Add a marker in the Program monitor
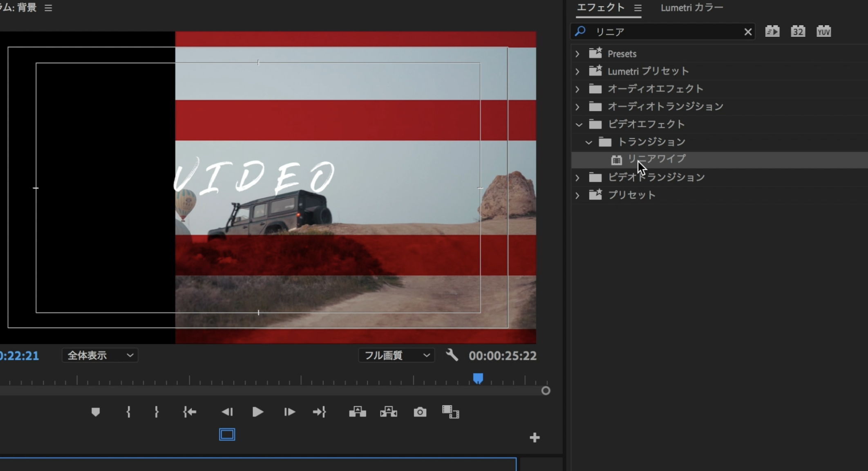Viewport: 868px width, 471px height. pyautogui.click(x=96, y=412)
